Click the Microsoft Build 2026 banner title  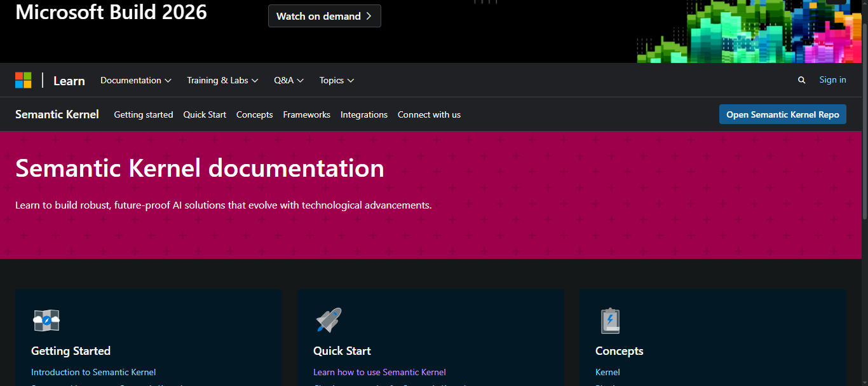(x=111, y=11)
